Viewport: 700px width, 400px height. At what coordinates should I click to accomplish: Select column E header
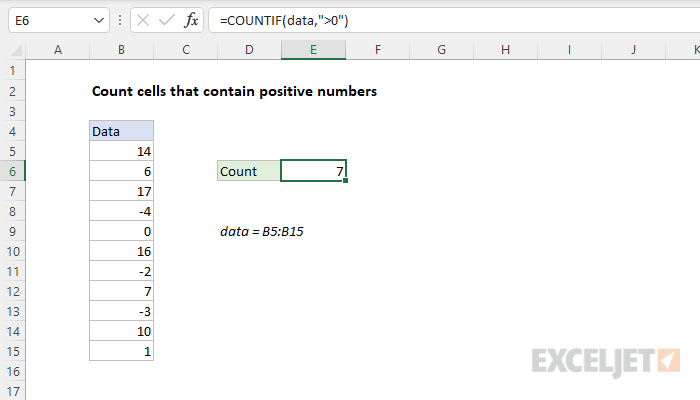pyautogui.click(x=313, y=50)
